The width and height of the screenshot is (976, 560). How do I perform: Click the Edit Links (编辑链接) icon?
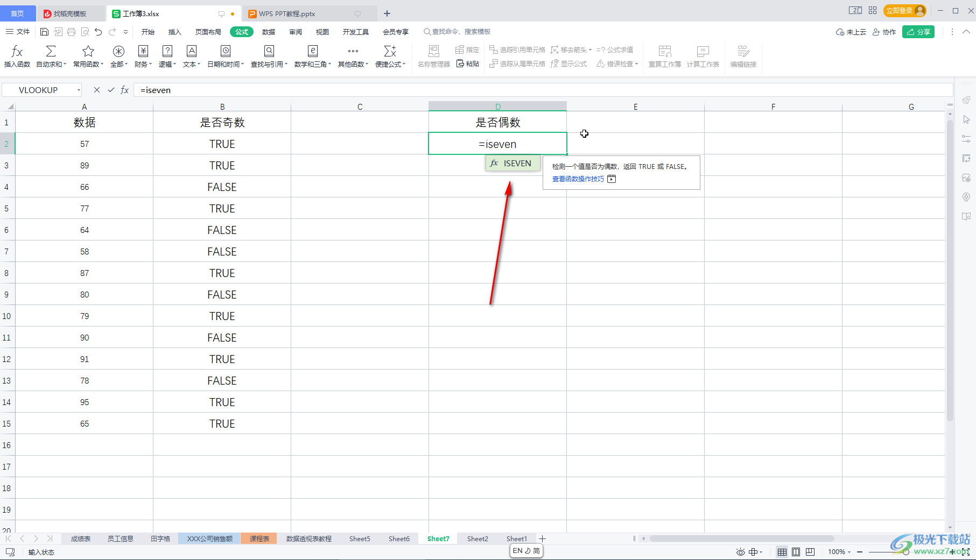(x=743, y=56)
